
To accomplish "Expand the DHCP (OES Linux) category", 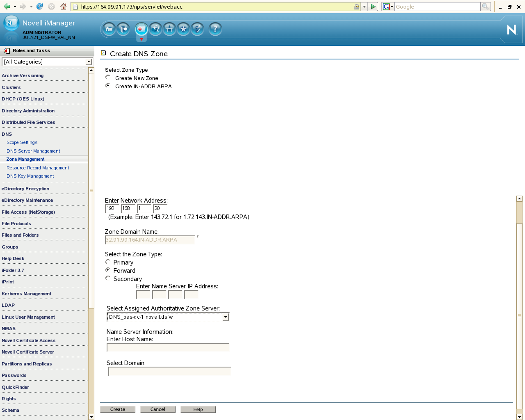I will point(23,99).
